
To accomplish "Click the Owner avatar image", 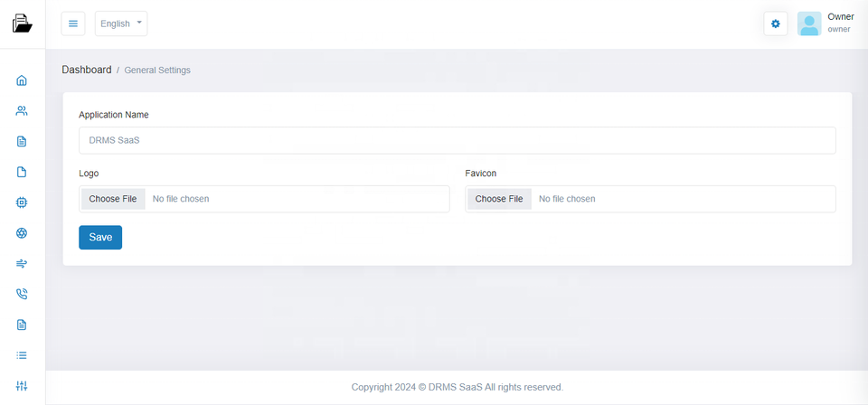I will coord(809,24).
